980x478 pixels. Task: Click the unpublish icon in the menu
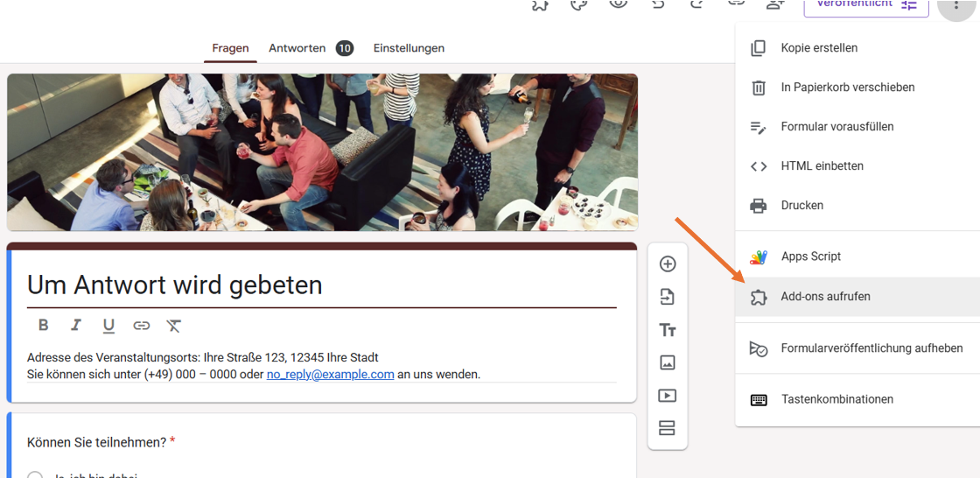tap(758, 348)
